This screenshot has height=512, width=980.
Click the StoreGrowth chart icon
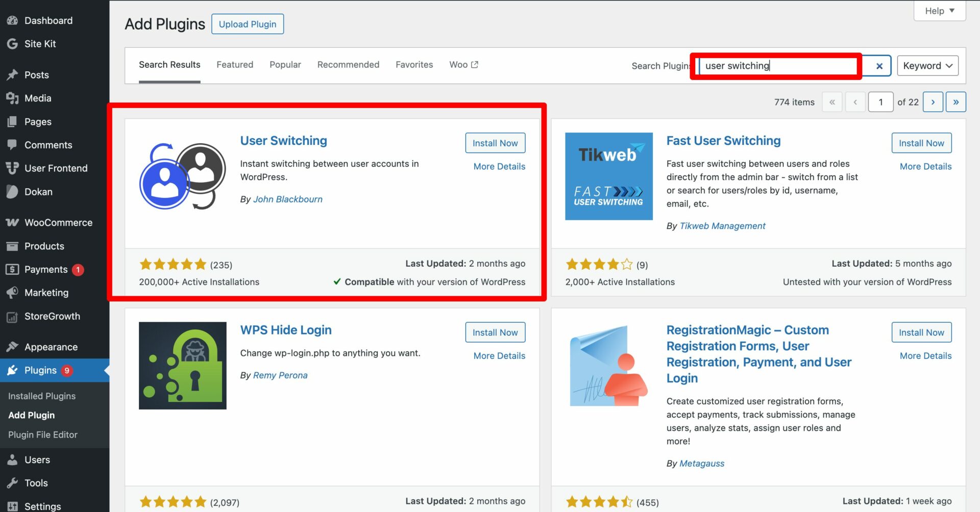pyautogui.click(x=12, y=317)
